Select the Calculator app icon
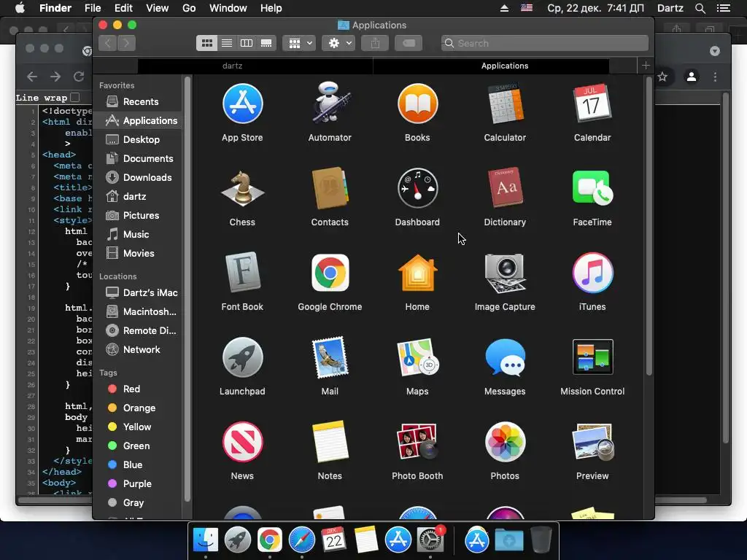 tap(505, 104)
